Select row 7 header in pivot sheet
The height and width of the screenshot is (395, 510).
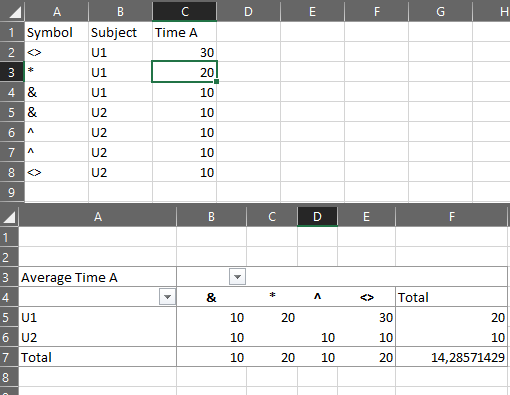9,357
